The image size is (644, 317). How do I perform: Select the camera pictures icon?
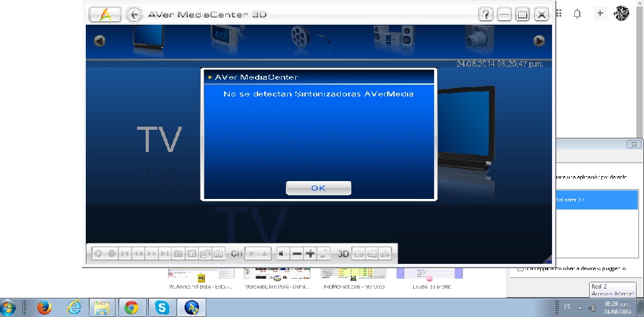(x=479, y=38)
